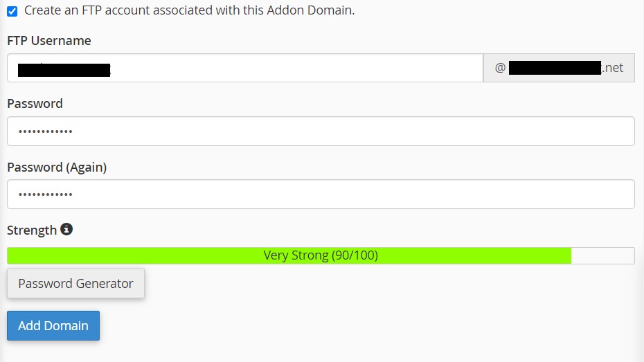Click the redacted username text
This screenshot has width=644, height=362.
(64, 69)
